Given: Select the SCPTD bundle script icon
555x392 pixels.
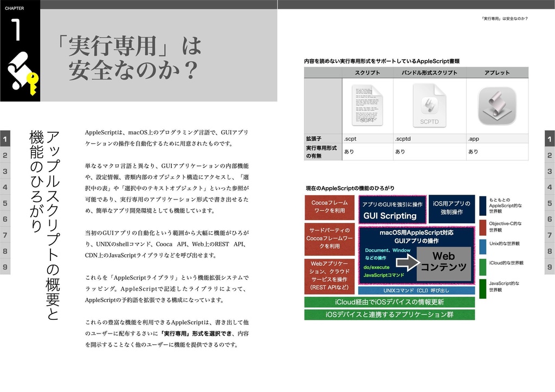Looking at the screenshot, I should (x=430, y=107).
